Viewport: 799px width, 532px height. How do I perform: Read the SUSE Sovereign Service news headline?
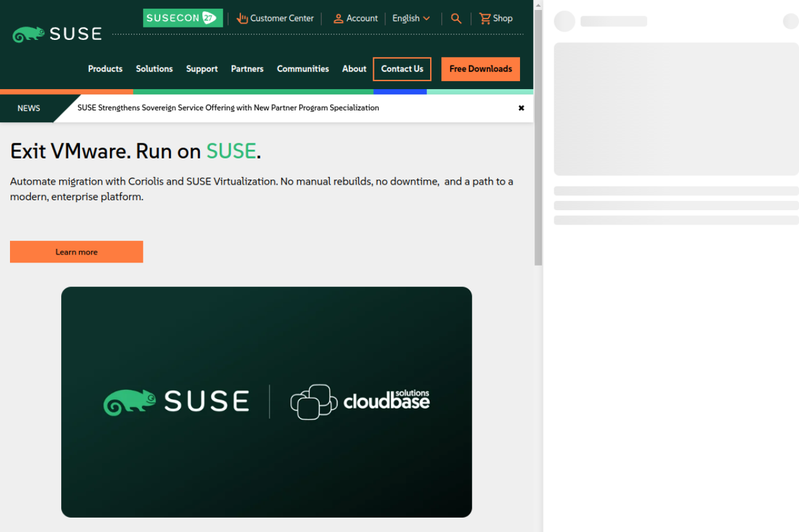(228, 108)
